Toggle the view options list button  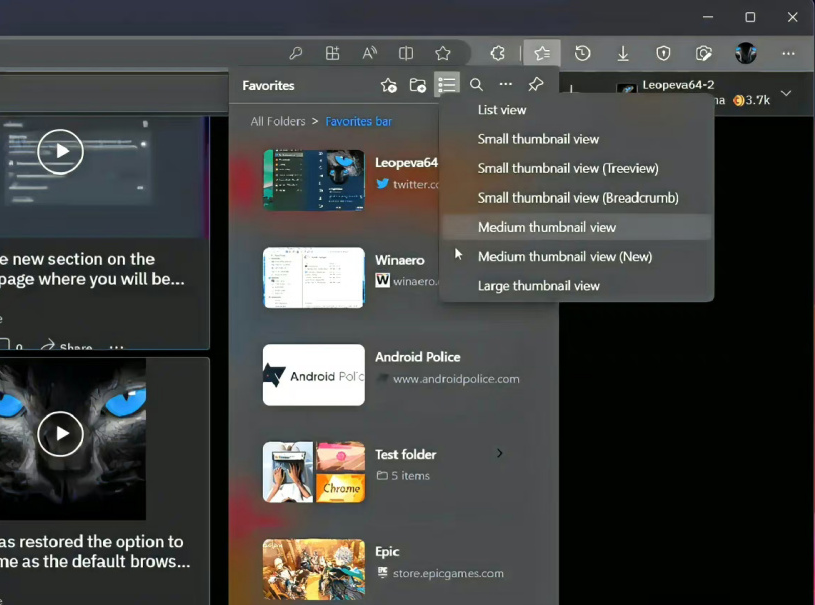click(447, 84)
